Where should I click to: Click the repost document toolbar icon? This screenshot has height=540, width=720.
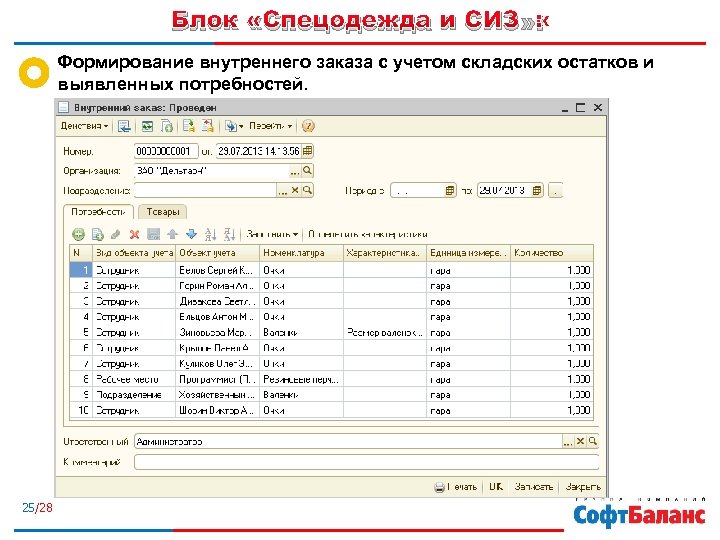(147, 126)
